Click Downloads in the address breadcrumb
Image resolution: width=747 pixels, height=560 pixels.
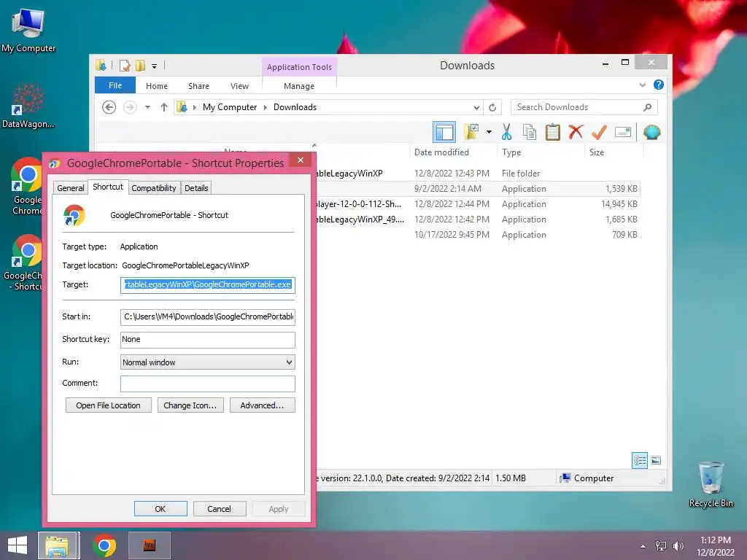[295, 107]
